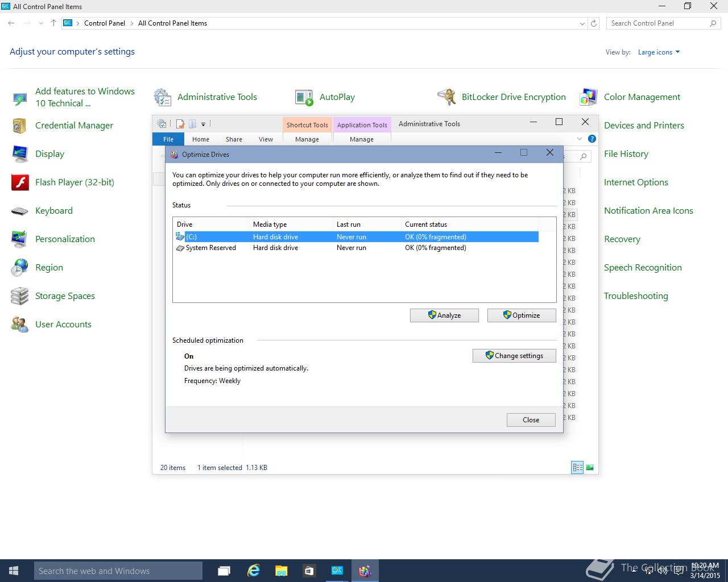Open the Speech Recognition link
The image size is (728, 582).
pyautogui.click(x=643, y=268)
